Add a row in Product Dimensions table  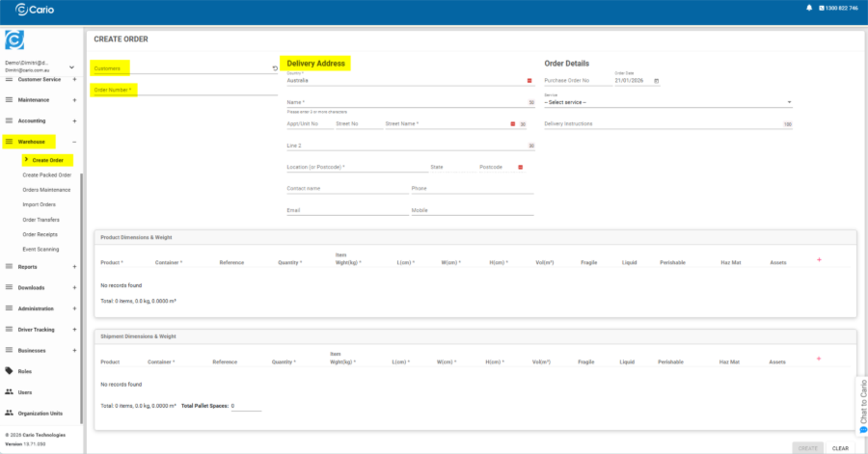click(819, 260)
